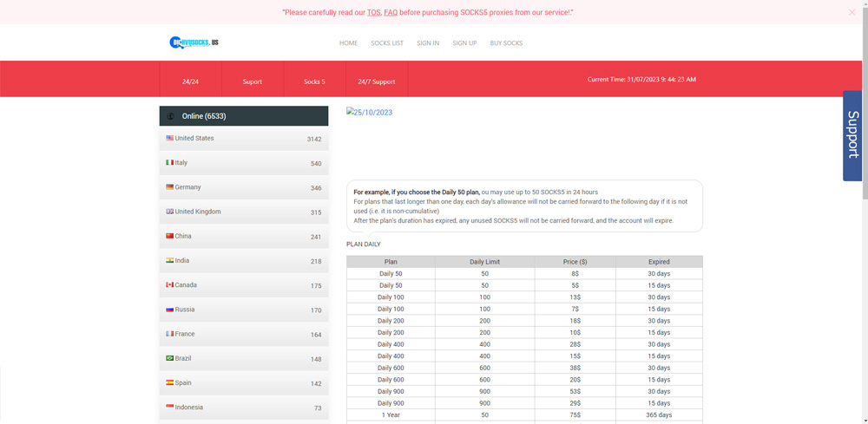Open the blue Support side tab

853,135
